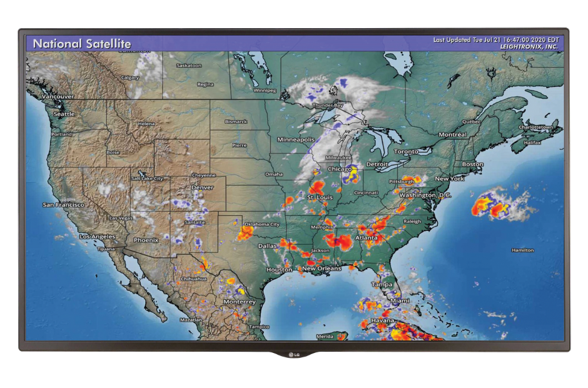Select the Havana city label

382,320
